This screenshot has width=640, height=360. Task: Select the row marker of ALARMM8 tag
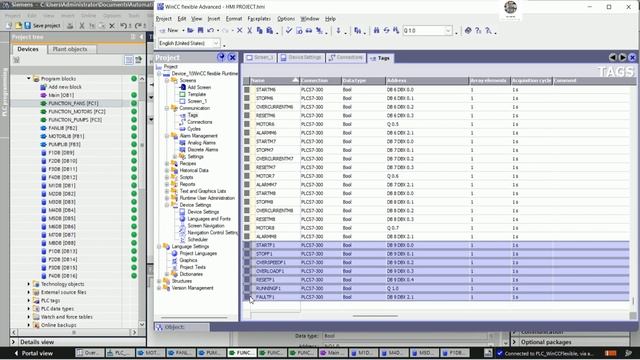[x=247, y=236]
